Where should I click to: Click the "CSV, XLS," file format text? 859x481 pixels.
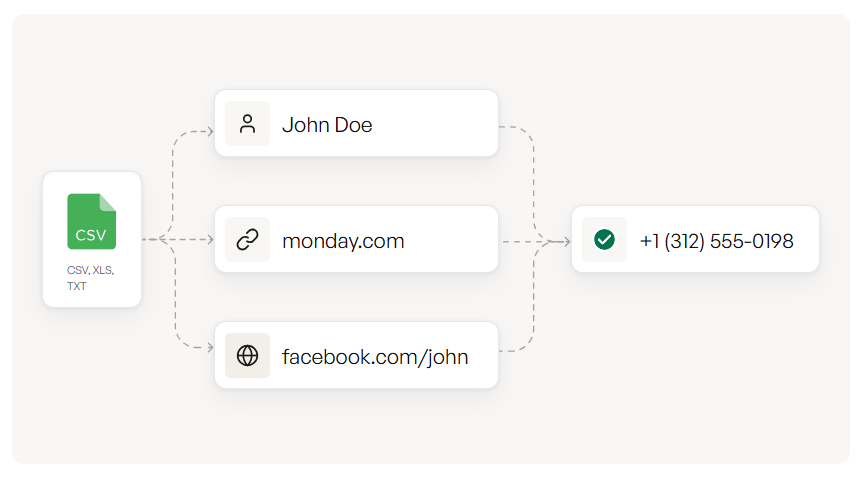tap(90, 270)
